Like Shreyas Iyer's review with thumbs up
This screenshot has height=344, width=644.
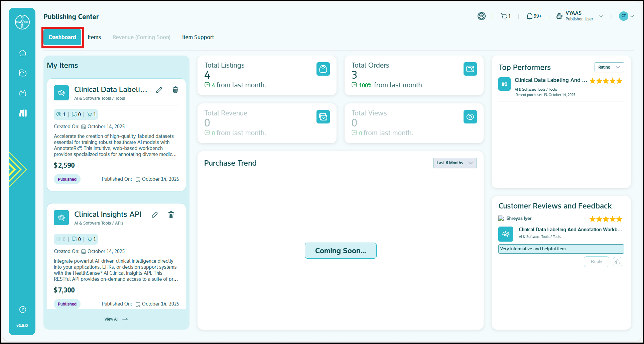617,262
